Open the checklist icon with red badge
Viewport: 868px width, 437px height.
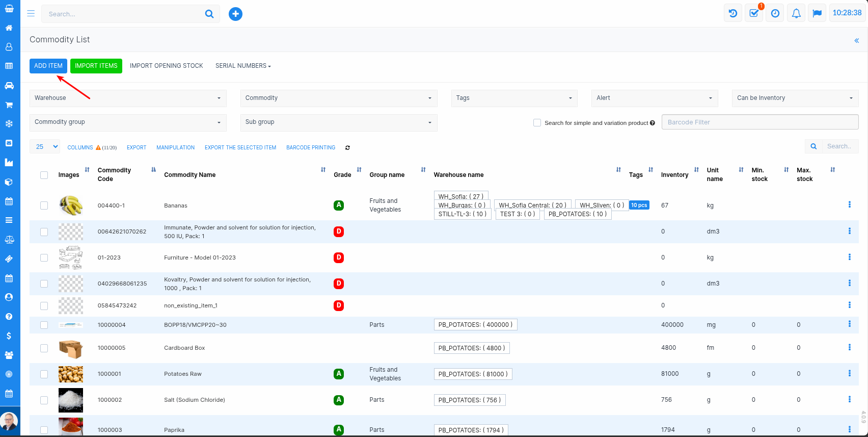[754, 14]
